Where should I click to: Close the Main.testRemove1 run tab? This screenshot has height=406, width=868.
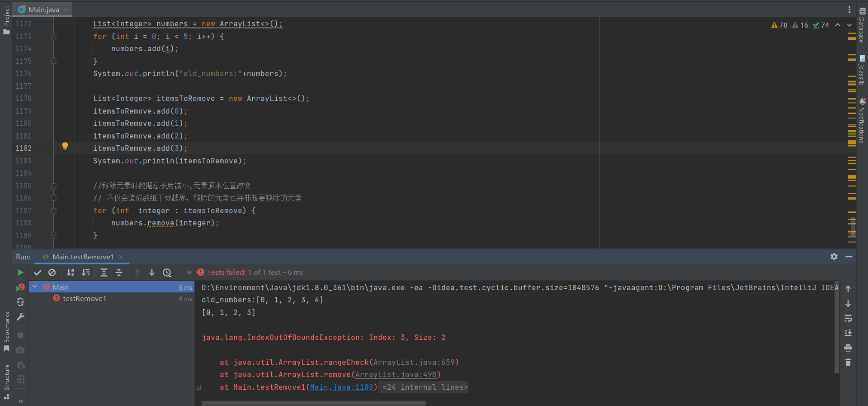pyautogui.click(x=121, y=257)
